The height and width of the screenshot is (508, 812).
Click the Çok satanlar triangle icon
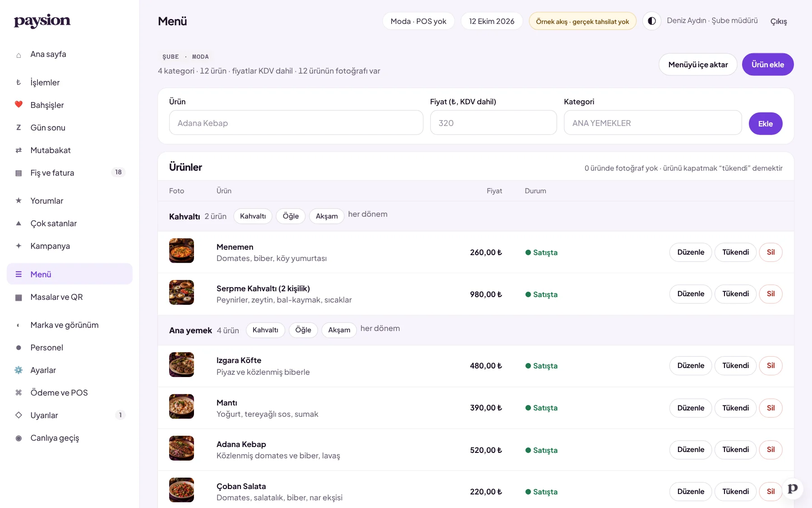click(18, 223)
